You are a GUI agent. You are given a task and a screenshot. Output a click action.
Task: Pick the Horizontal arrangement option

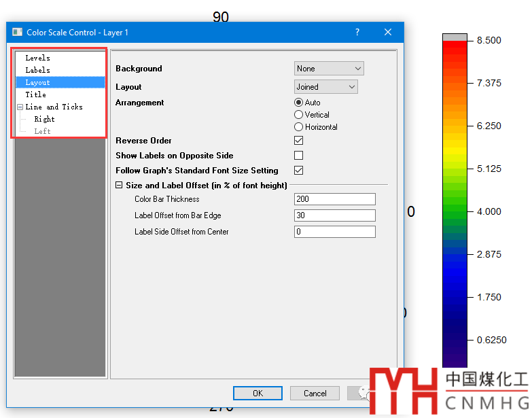point(298,127)
